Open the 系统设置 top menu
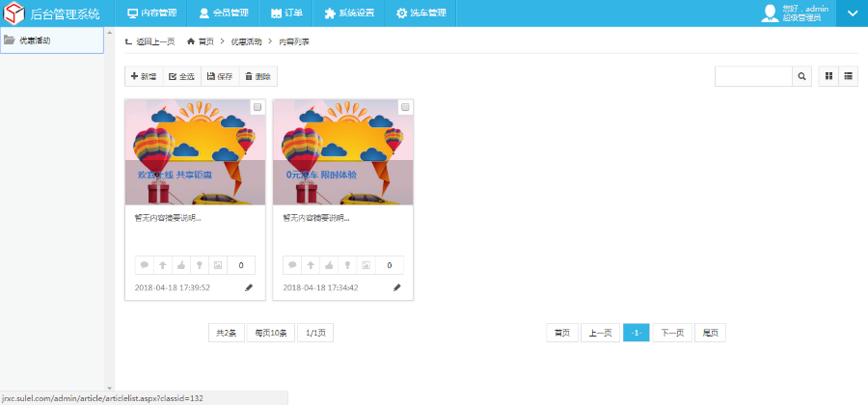This screenshot has width=868, height=405. tap(349, 13)
